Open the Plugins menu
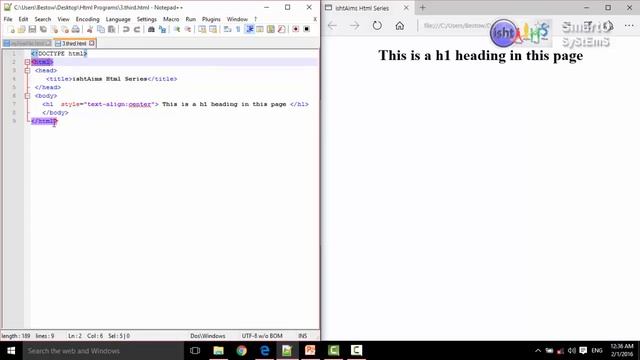This screenshot has width=640, height=360. point(211,19)
